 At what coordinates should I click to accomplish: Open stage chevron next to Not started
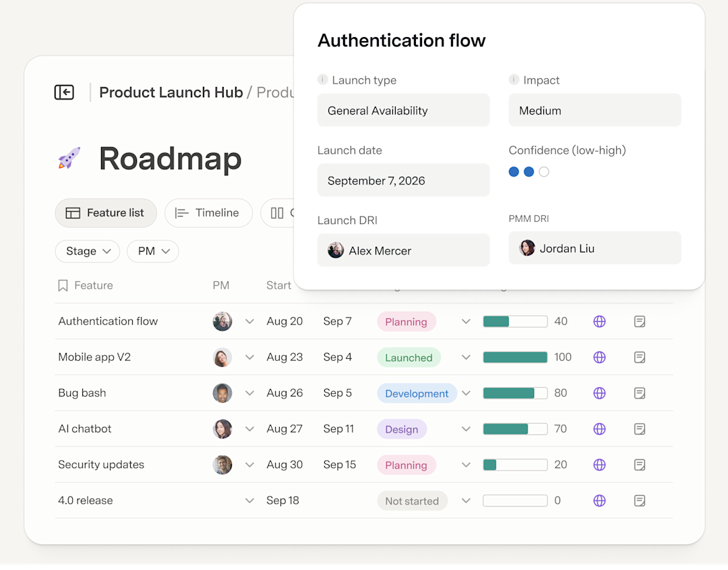click(466, 501)
